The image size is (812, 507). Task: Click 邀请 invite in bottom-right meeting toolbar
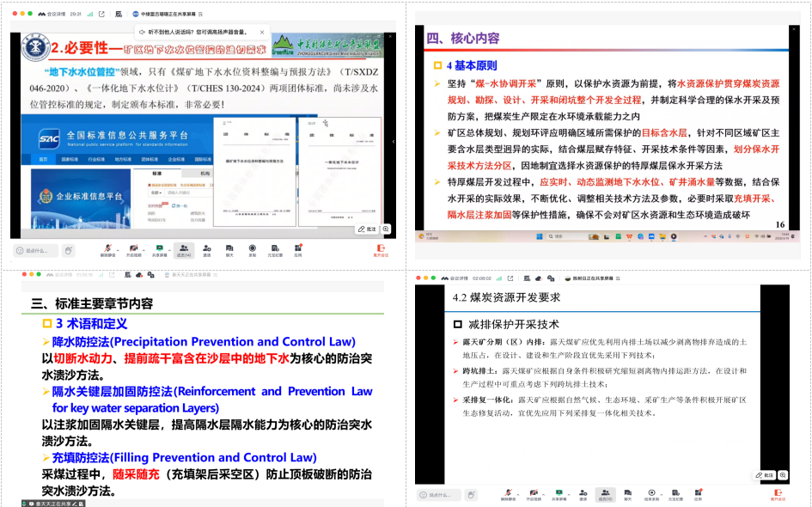point(583,494)
